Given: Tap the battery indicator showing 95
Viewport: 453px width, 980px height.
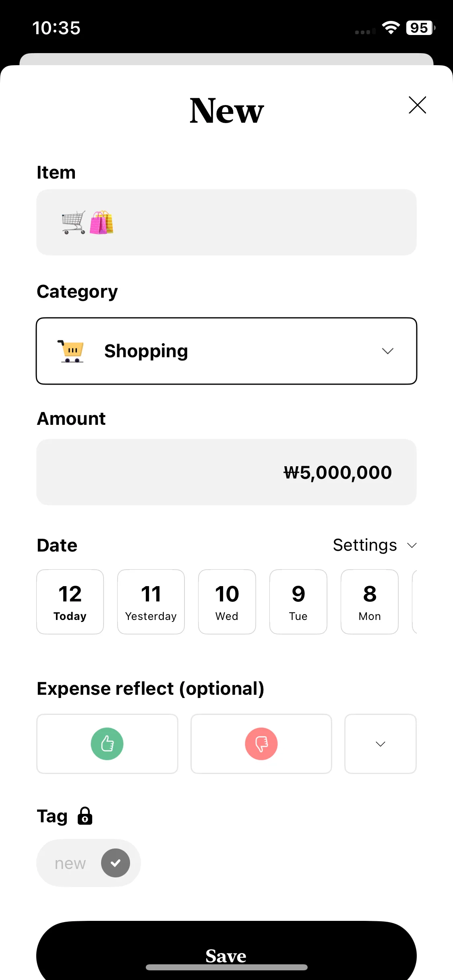Looking at the screenshot, I should pyautogui.click(x=420, y=28).
